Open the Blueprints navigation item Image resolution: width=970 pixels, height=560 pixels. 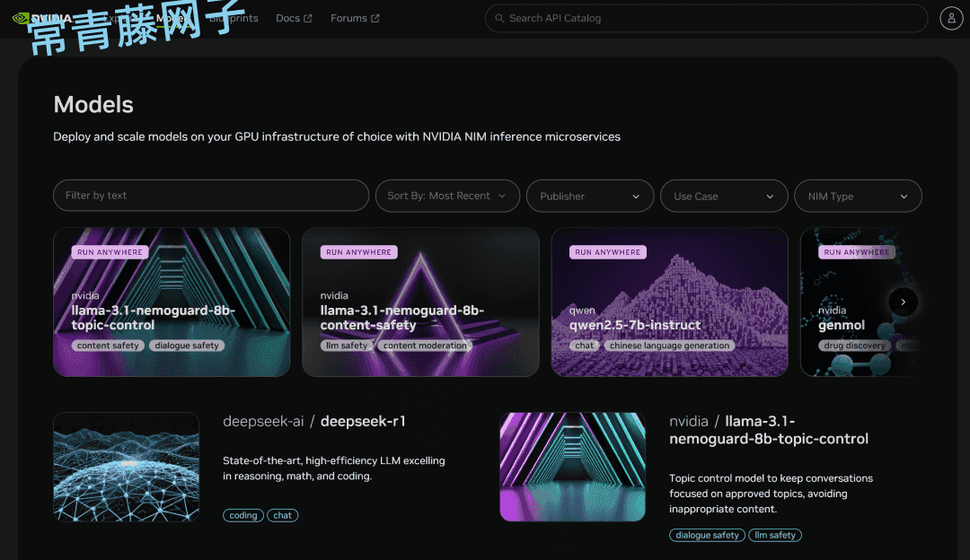pyautogui.click(x=234, y=19)
